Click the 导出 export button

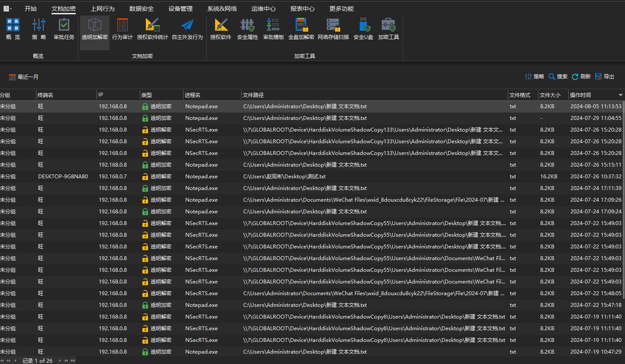click(x=605, y=77)
